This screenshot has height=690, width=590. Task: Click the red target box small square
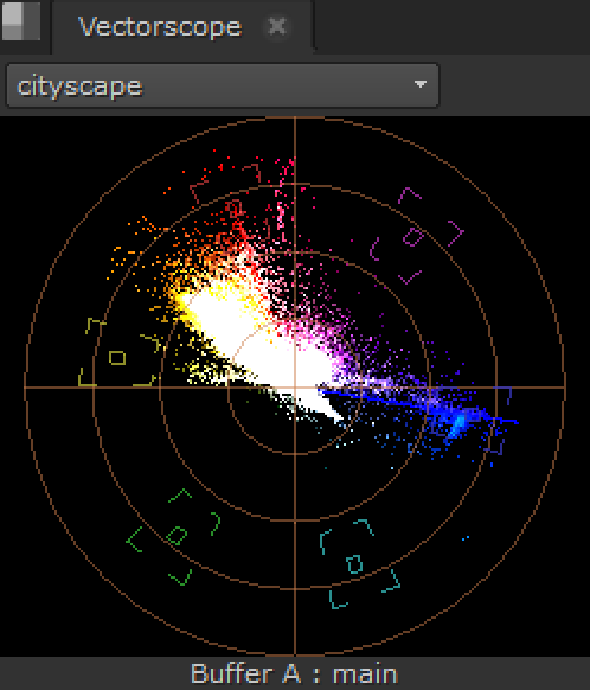coord(235,208)
